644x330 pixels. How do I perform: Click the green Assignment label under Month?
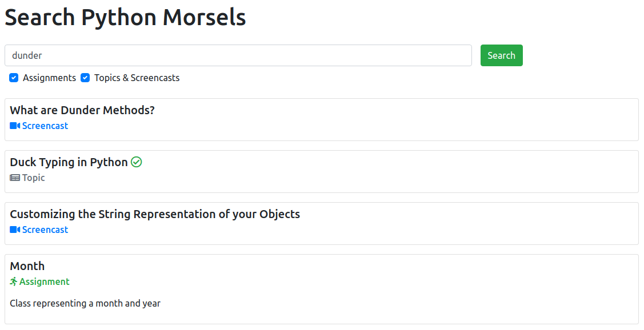pos(45,282)
